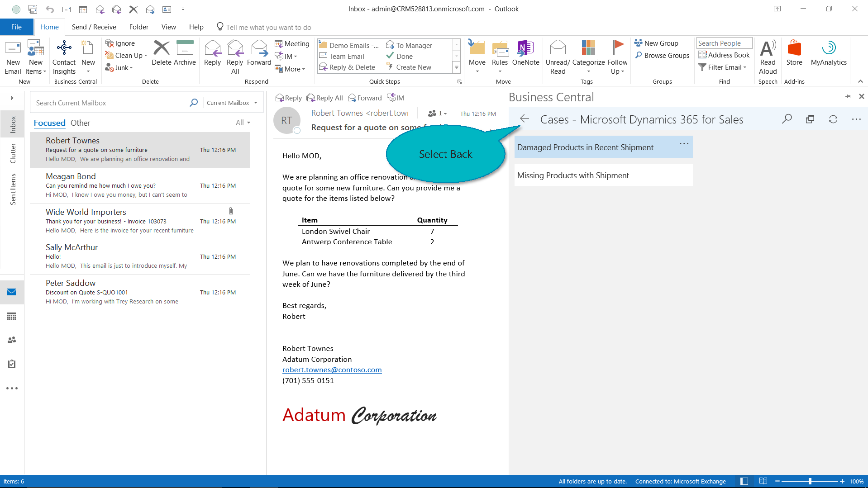
Task: Click the zoom slider in status bar
Action: click(810, 481)
